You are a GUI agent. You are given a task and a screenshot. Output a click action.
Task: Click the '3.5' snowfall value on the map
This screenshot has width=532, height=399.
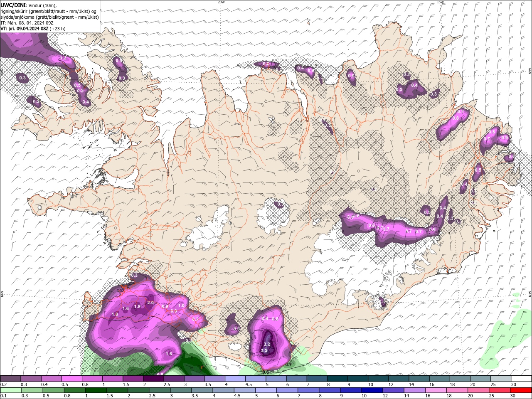tap(264, 350)
